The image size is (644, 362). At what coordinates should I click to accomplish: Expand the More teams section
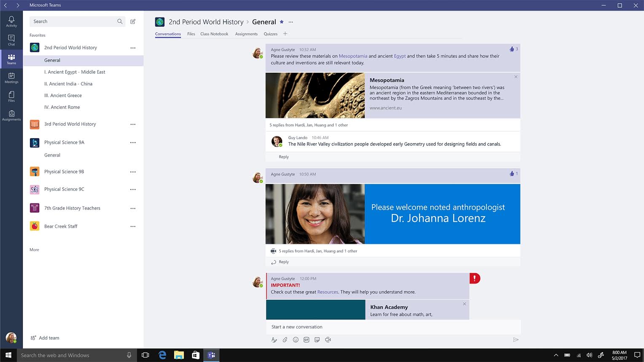coord(34,250)
